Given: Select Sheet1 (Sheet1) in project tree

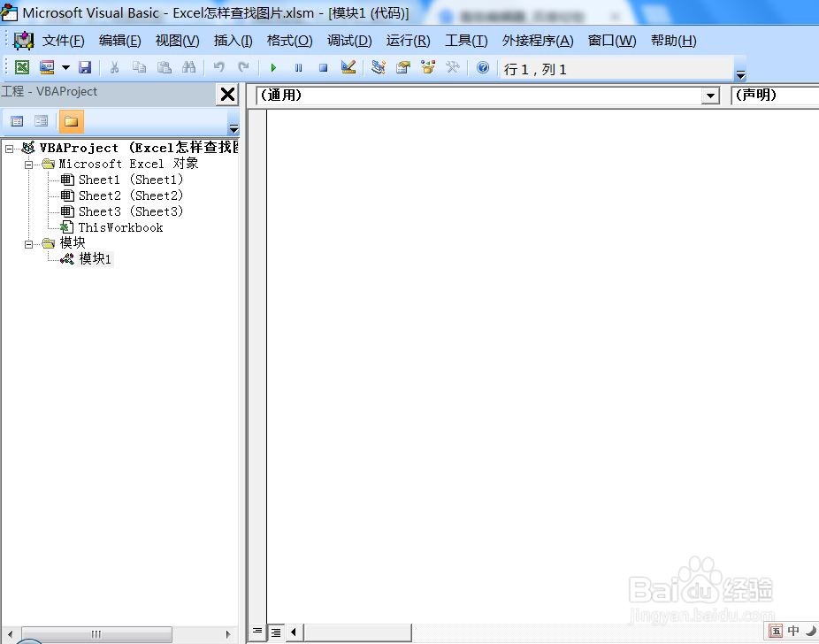Looking at the screenshot, I should 131,180.
